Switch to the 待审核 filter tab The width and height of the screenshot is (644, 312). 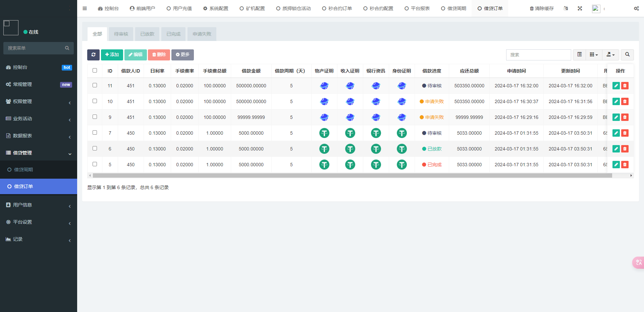121,34
